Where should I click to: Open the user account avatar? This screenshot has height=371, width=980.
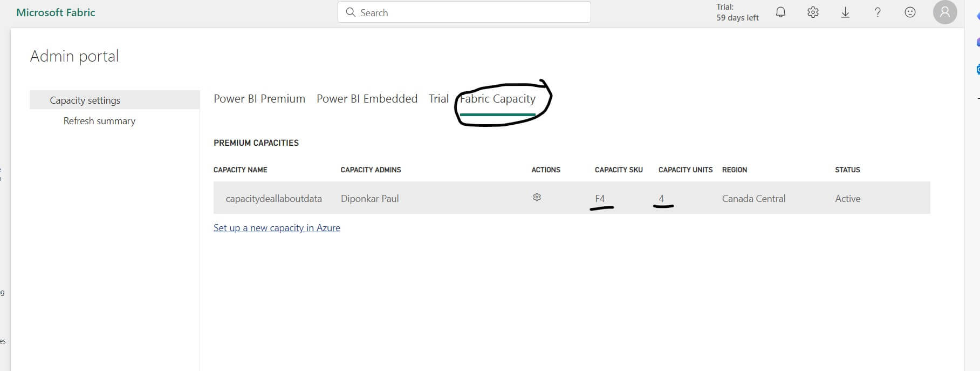[x=945, y=12]
